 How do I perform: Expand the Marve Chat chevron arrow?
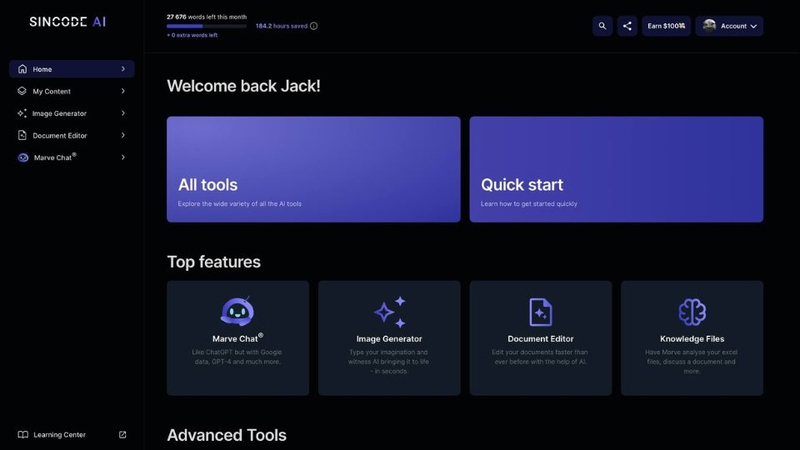pyautogui.click(x=123, y=157)
